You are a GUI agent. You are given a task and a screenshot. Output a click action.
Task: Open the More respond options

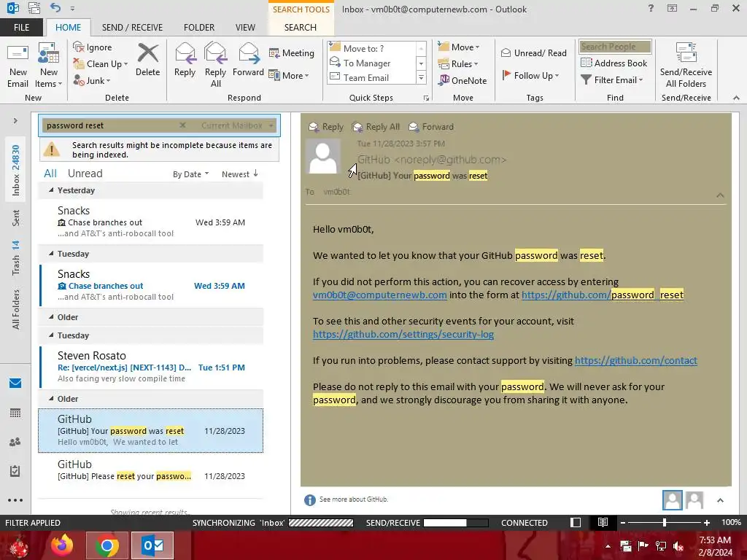click(289, 75)
